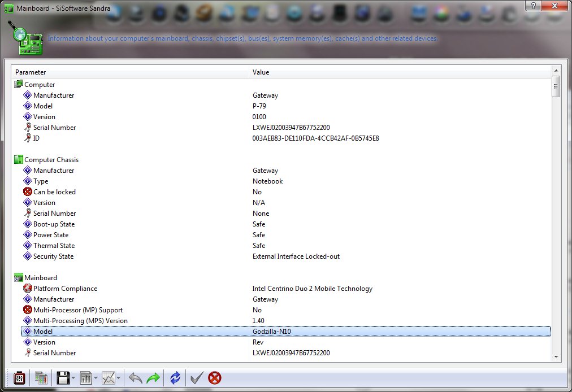This screenshot has width=572, height=392.
Task: Click the small icon left of the window title
Action: tap(8, 8)
